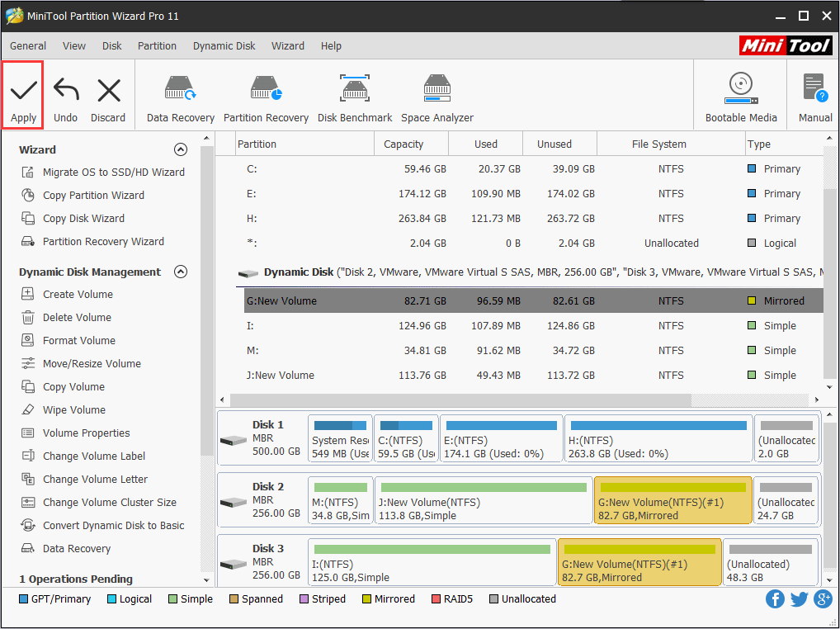
Task: Open the Facebook social icon
Action: (x=775, y=599)
